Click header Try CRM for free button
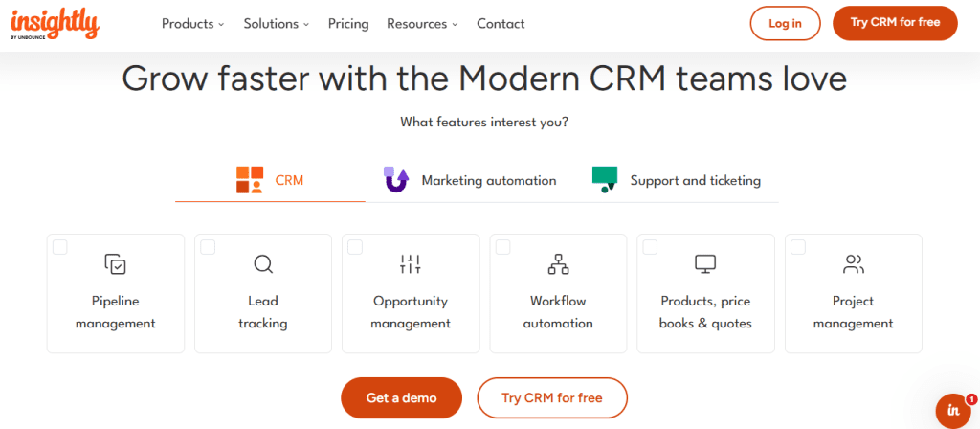980x429 pixels. (x=895, y=23)
